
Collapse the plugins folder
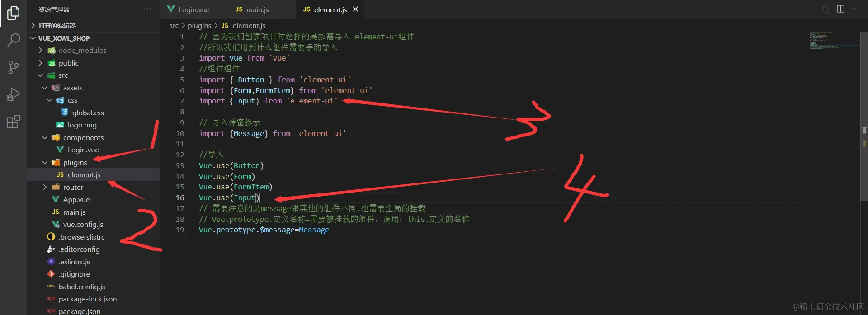pyautogui.click(x=94, y=163)
